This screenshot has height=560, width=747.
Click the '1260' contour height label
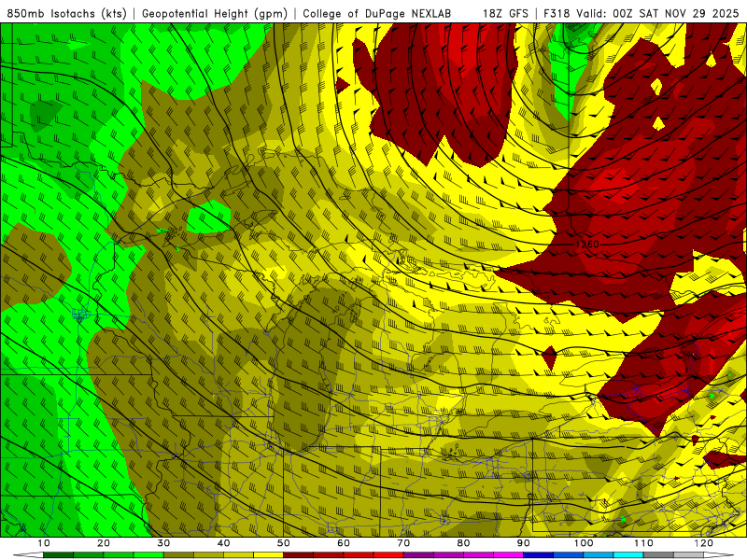(x=587, y=245)
